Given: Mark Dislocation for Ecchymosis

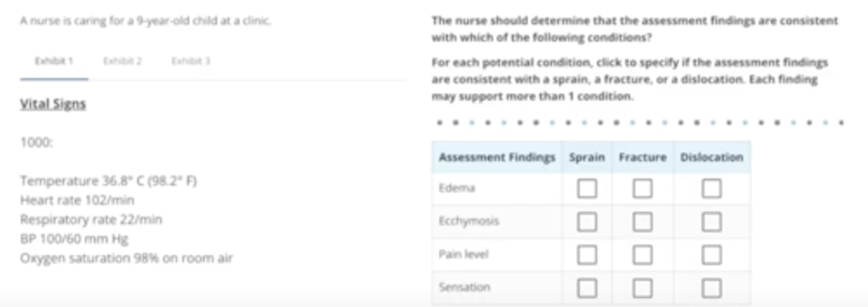Looking at the screenshot, I should [x=711, y=222].
